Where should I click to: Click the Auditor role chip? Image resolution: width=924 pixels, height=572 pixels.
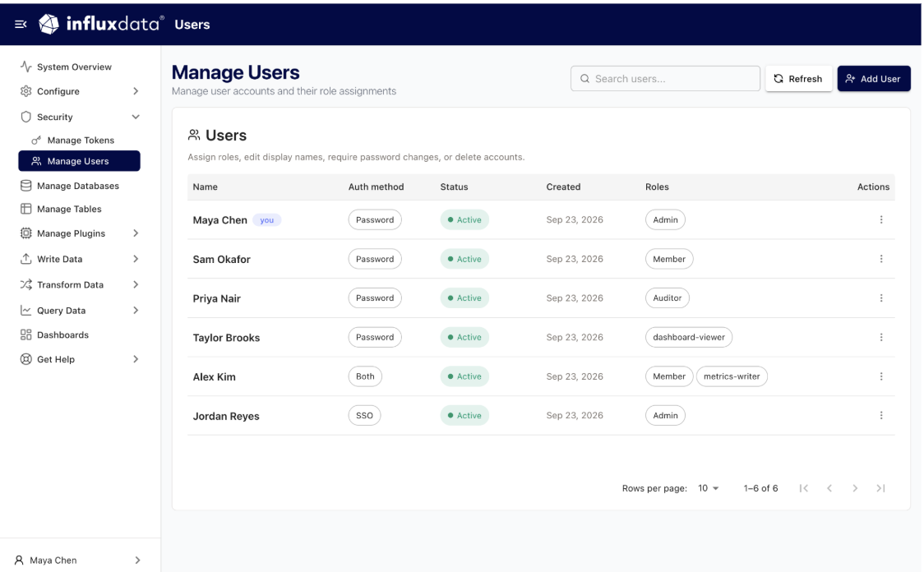click(667, 298)
